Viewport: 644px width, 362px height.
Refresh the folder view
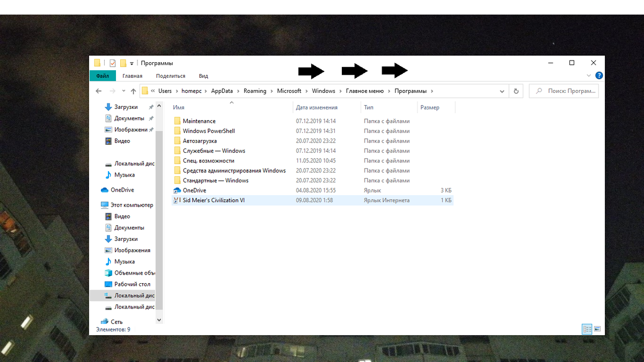pyautogui.click(x=516, y=91)
